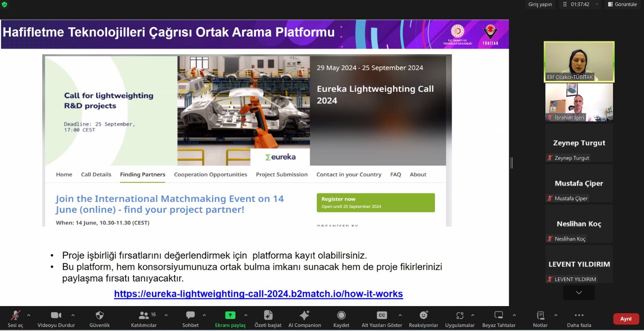Screen dimensions: 644x331
Task: Click Giriş yapın sign-in button
Action: [x=540, y=4]
